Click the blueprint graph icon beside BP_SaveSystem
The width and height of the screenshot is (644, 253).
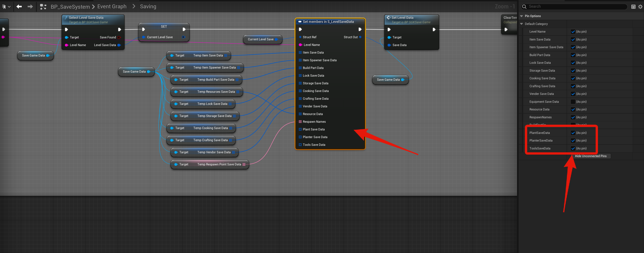click(43, 7)
